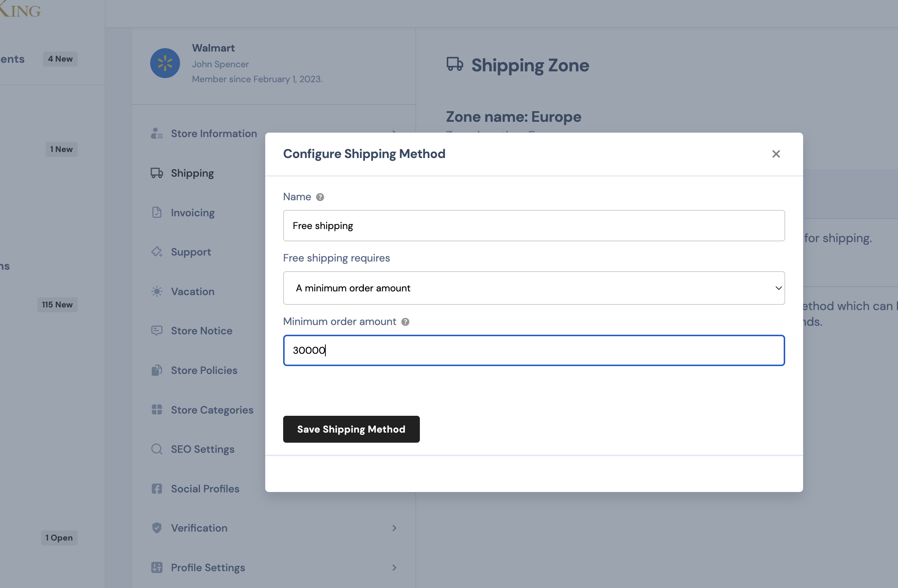898x588 pixels.
Task: Click the Zone name: Europe heading
Action: (x=514, y=117)
